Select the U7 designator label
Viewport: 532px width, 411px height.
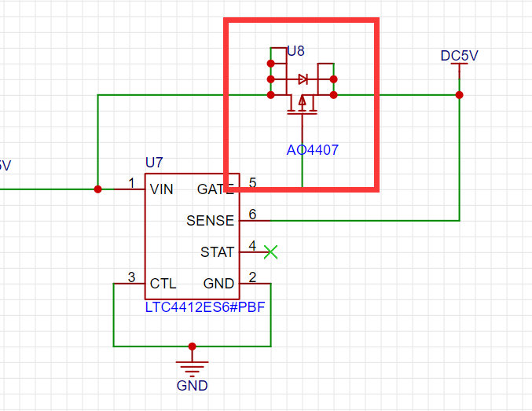point(154,163)
